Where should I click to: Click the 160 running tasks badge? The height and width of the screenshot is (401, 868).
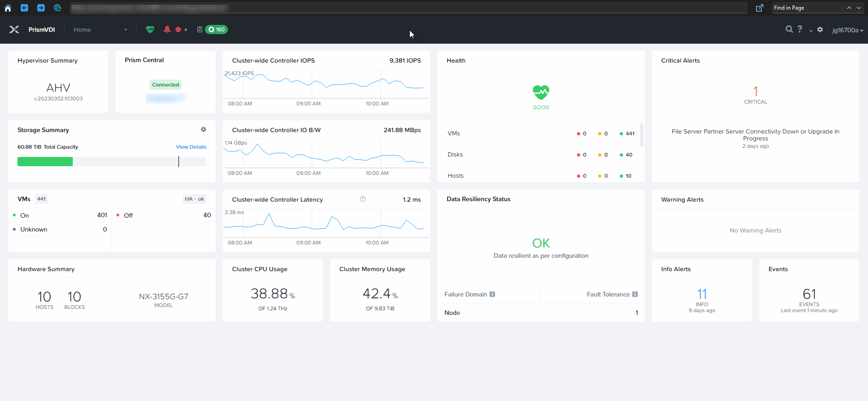pos(216,29)
